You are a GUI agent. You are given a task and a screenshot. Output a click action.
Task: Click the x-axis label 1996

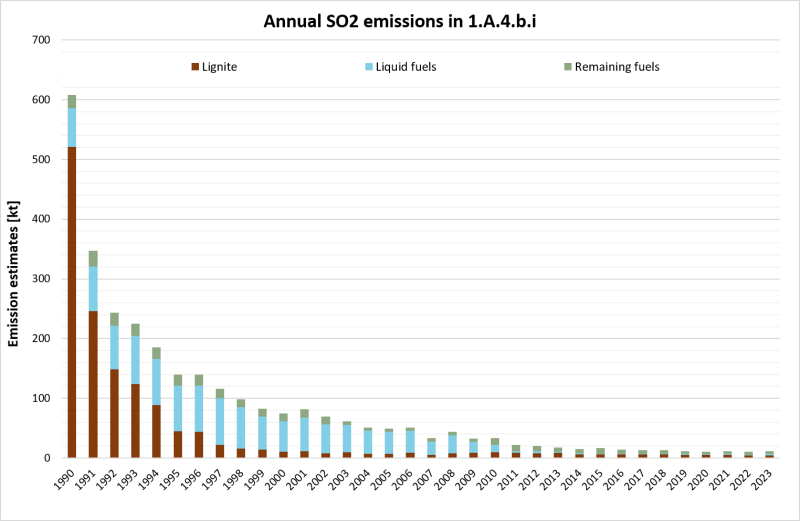(192, 479)
